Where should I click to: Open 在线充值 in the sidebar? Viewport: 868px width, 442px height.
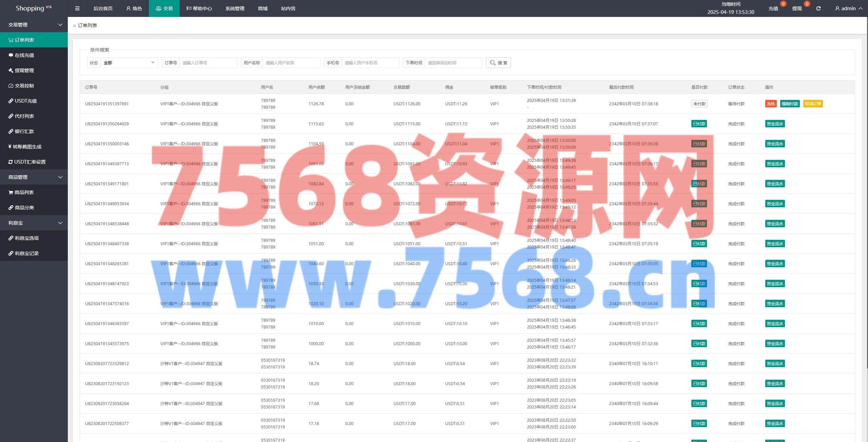click(x=24, y=55)
